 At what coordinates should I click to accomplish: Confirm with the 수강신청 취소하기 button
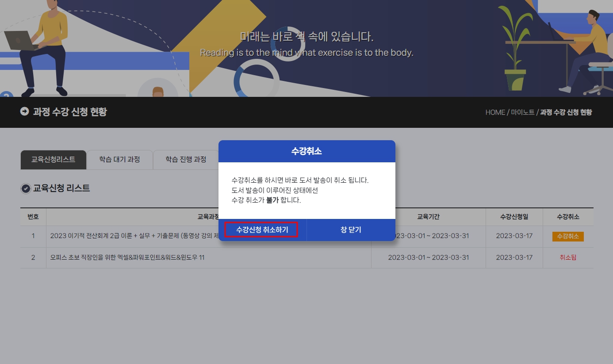pos(262,230)
